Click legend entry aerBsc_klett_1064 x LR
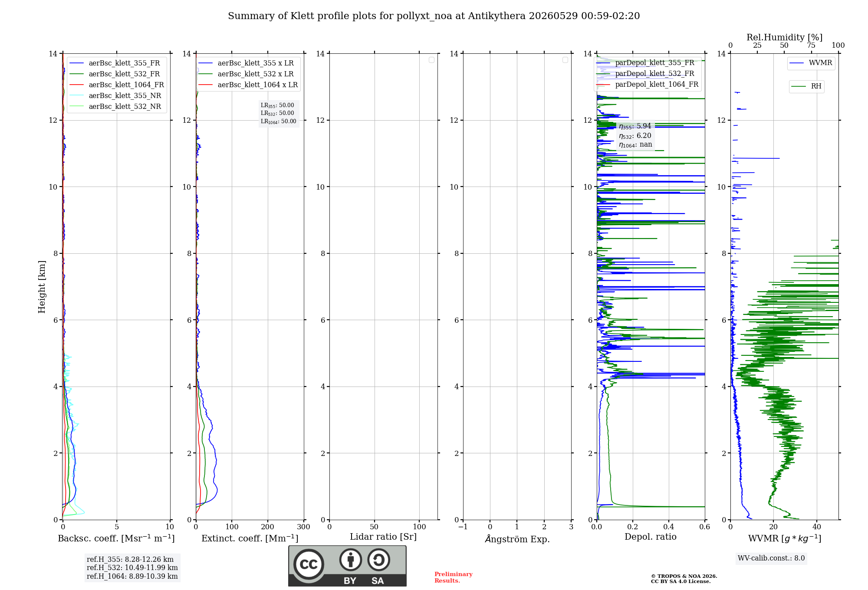 [258, 85]
